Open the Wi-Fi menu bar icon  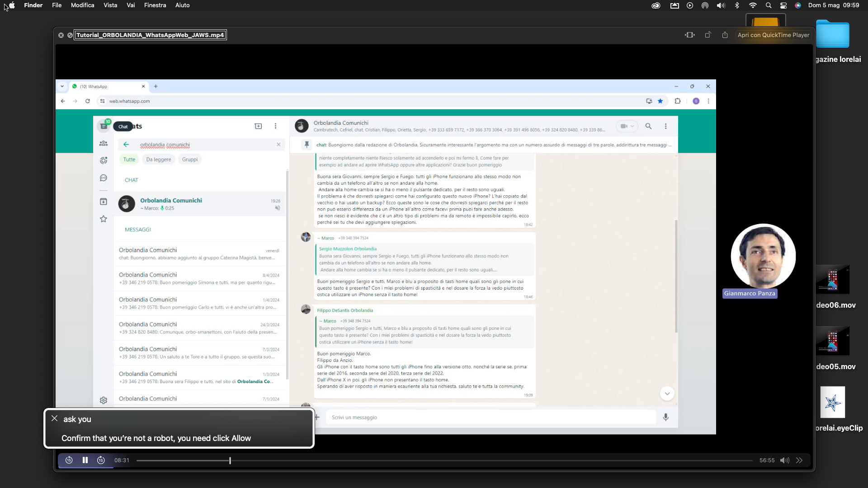(x=753, y=5)
